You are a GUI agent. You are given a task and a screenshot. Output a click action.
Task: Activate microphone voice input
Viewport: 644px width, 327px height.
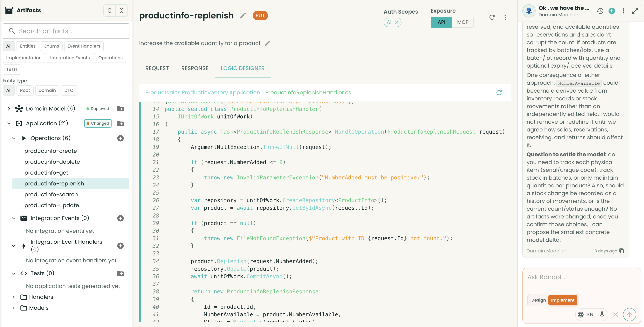pyautogui.click(x=602, y=314)
